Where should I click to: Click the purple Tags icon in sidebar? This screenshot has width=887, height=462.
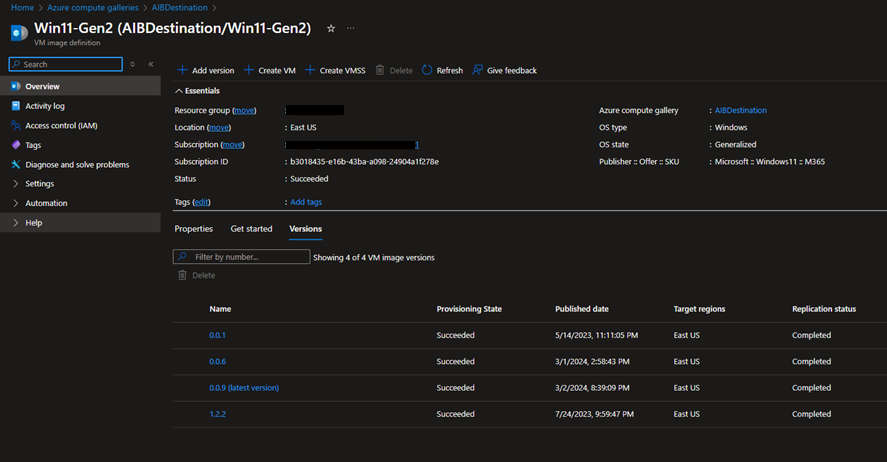coord(16,145)
